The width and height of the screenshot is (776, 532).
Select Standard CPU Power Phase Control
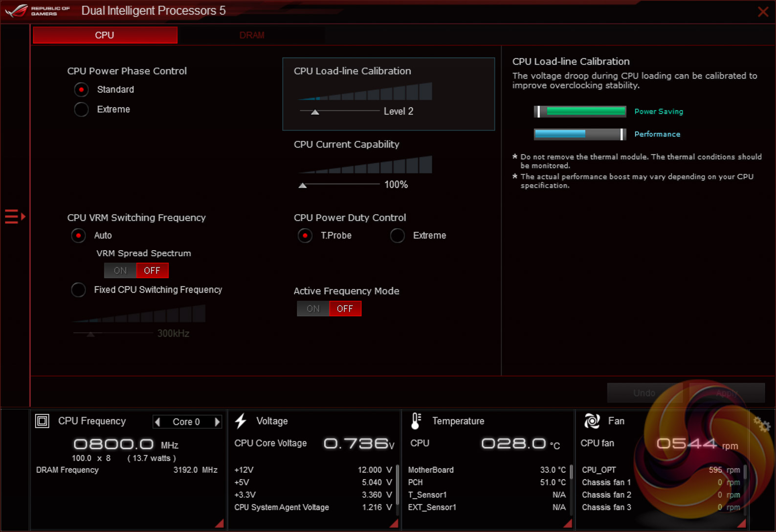pyautogui.click(x=81, y=89)
